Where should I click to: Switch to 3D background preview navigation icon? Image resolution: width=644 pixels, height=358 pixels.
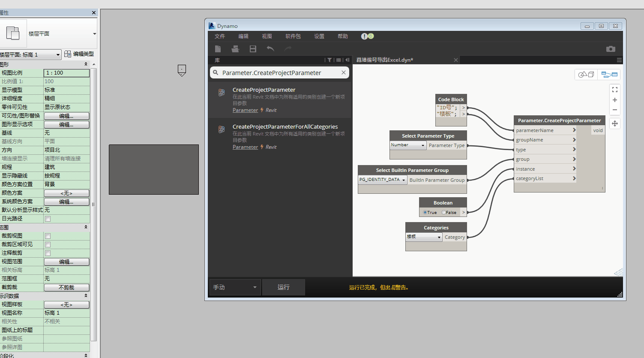coord(586,75)
